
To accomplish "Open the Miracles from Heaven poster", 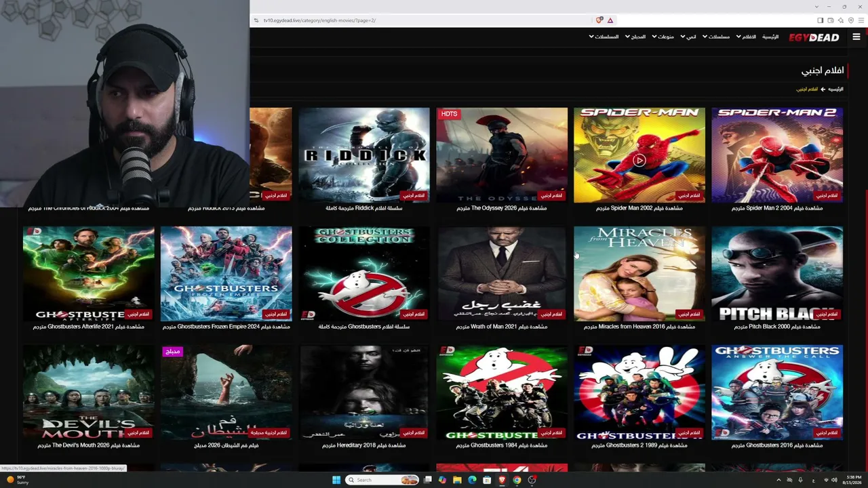I will coord(639,274).
